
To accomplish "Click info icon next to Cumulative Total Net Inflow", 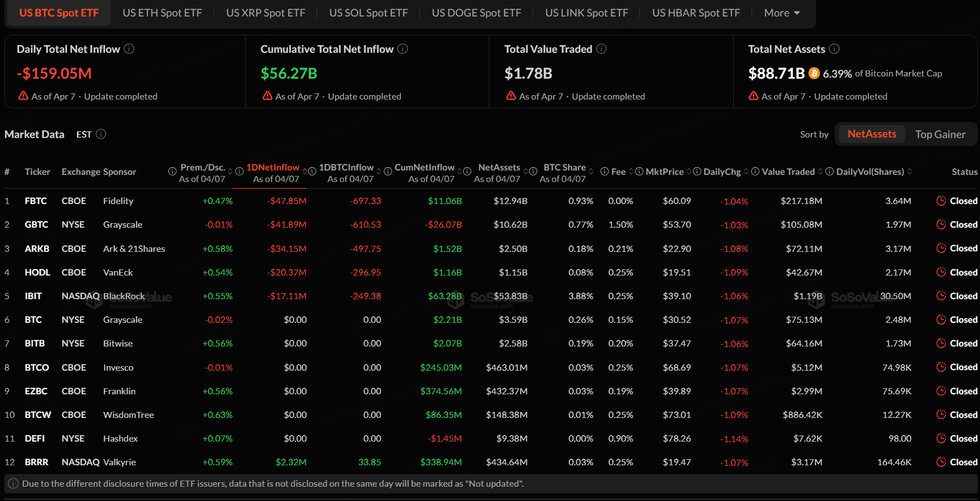I will tap(403, 49).
